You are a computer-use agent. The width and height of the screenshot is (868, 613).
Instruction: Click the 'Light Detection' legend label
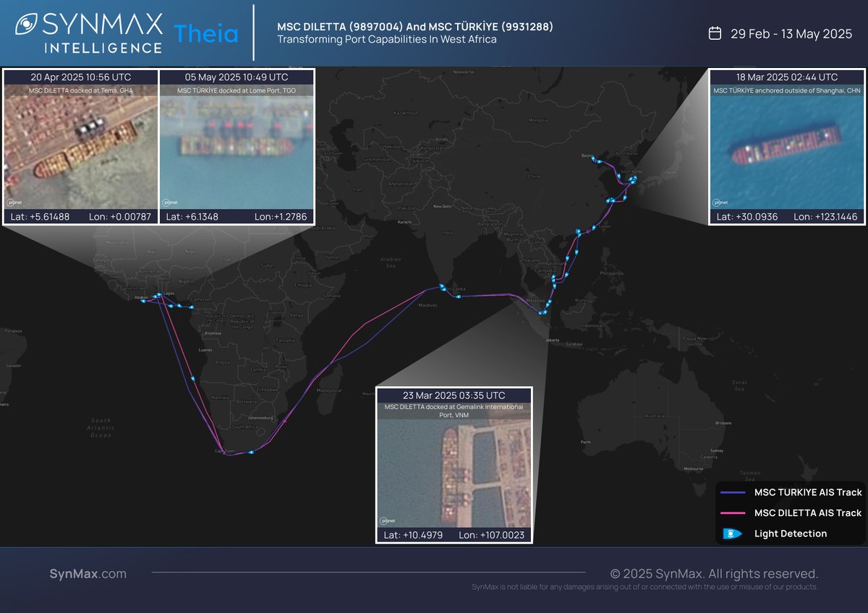coord(791,533)
